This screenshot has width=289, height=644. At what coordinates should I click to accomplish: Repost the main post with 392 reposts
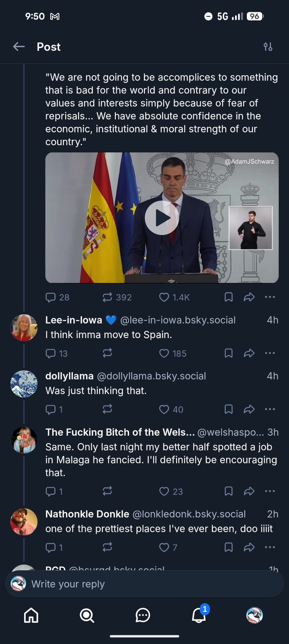107,297
